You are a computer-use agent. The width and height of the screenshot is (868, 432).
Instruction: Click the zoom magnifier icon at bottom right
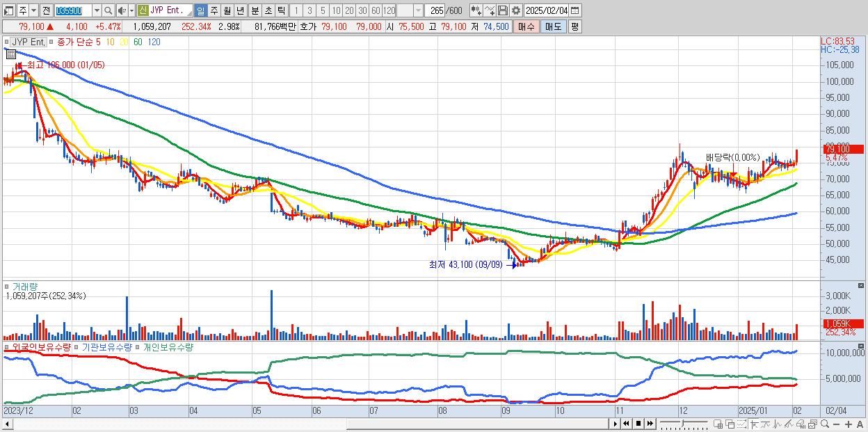click(x=824, y=424)
